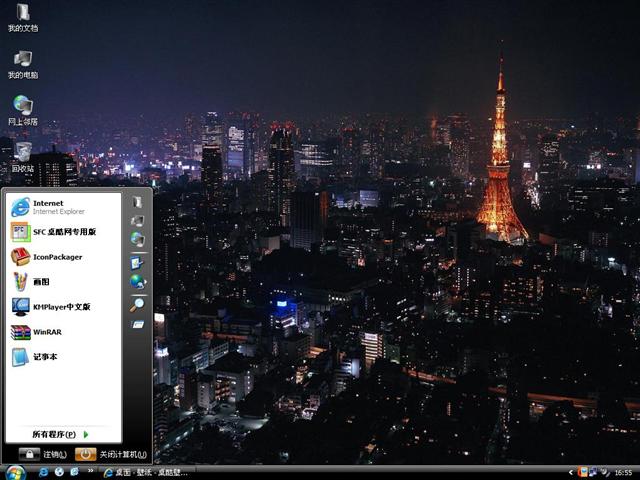Expand hidden system tray icons arrow
Screen dimensions: 640x480
point(571,472)
